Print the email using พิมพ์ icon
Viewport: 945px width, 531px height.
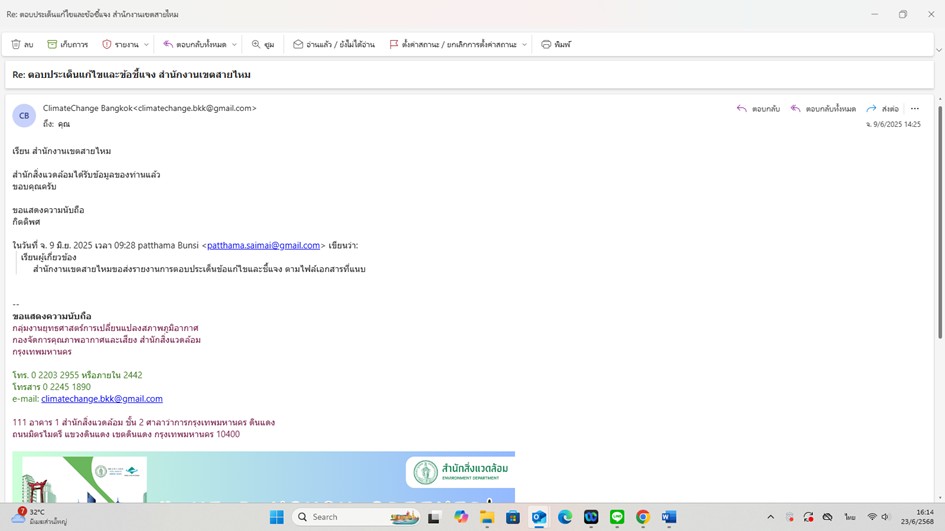point(556,45)
